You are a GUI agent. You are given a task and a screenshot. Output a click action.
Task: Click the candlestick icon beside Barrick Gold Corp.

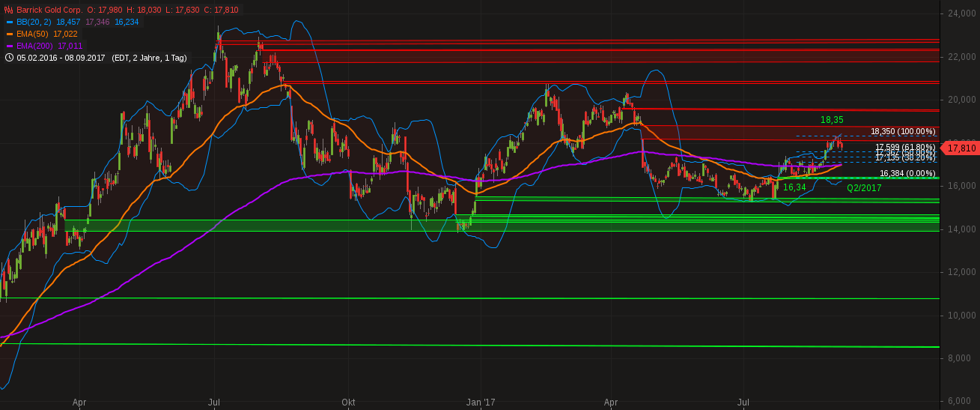[8, 10]
